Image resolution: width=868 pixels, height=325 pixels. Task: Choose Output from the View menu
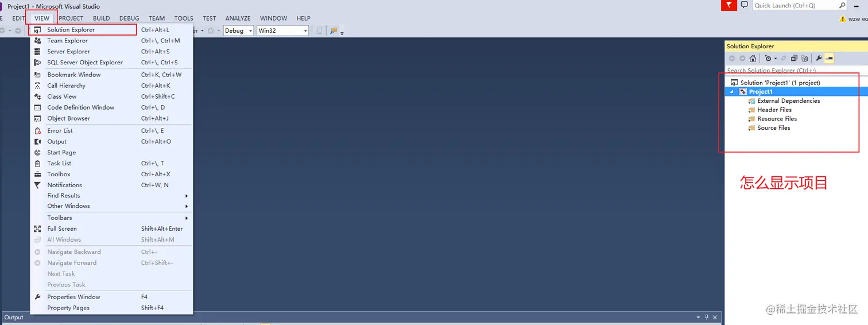111,142
